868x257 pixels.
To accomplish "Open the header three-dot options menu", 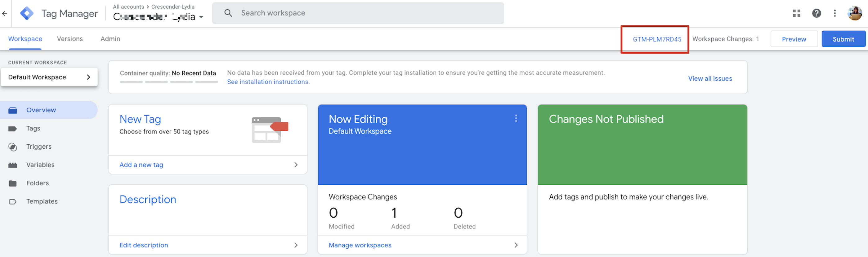I will click(834, 13).
